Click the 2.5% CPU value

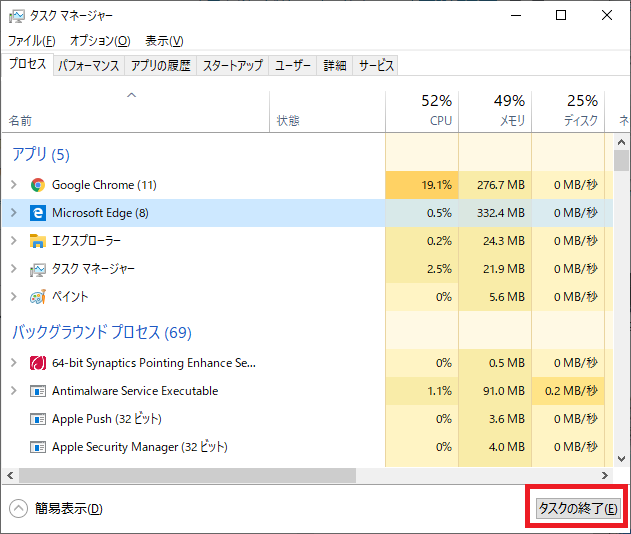click(439, 269)
